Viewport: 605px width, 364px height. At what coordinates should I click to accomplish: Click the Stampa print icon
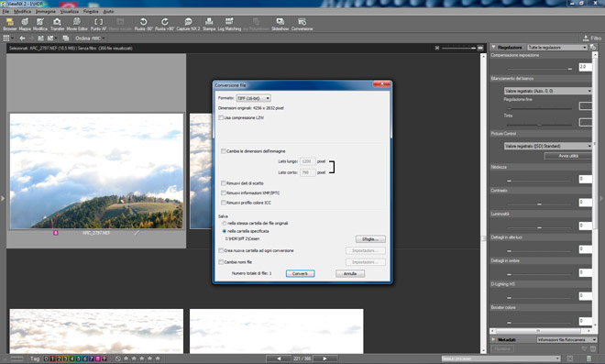point(209,25)
